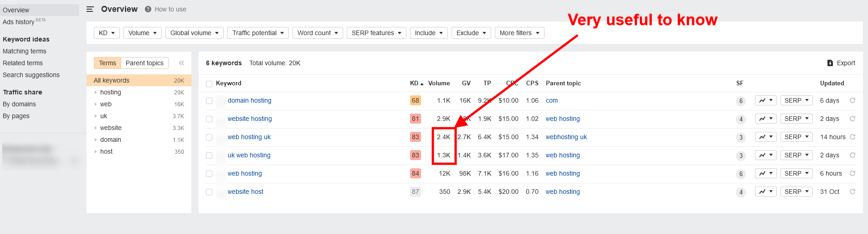Viewport: 868px width, 234px height.
Task: Show SERP features badge 4 for website hosting
Action: click(741, 119)
